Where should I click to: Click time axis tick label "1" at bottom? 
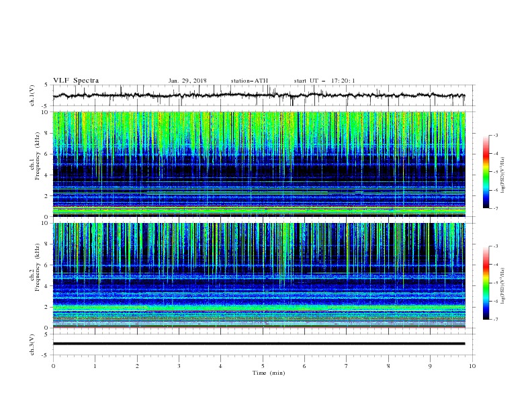(95, 366)
